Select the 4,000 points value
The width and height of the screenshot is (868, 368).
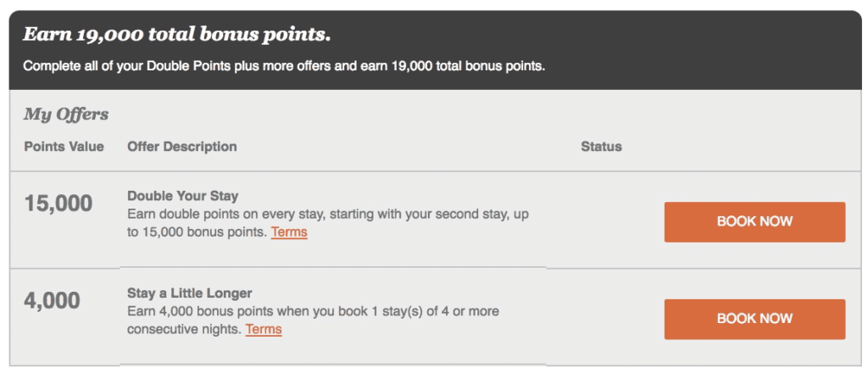(x=52, y=301)
